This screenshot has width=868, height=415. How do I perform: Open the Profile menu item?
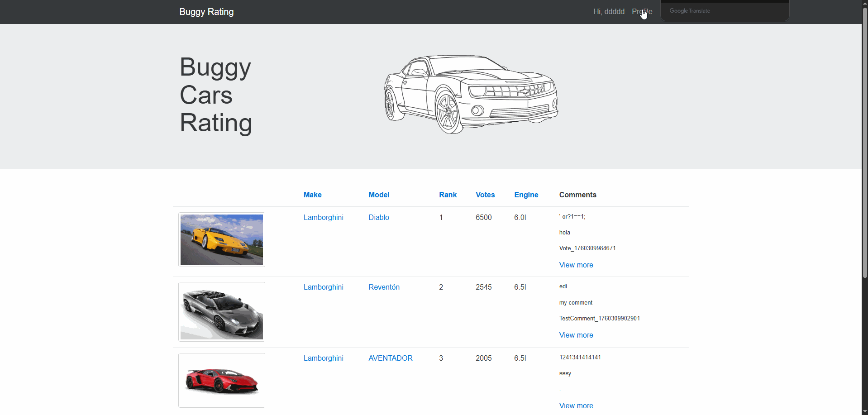tap(642, 12)
